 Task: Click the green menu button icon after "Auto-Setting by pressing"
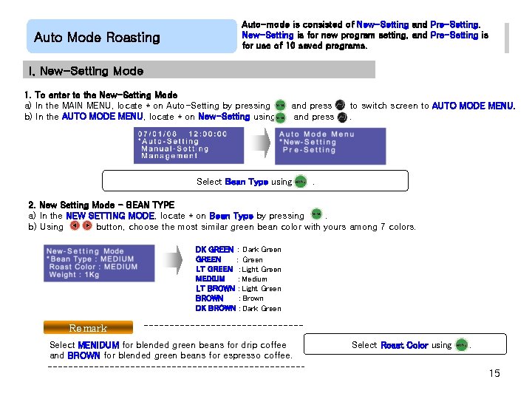point(280,106)
